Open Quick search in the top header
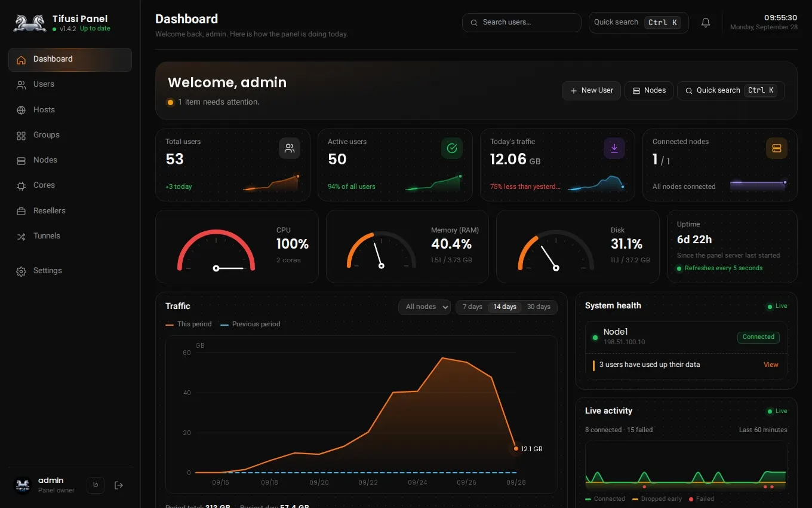This screenshot has height=508, width=812. pyautogui.click(x=638, y=23)
